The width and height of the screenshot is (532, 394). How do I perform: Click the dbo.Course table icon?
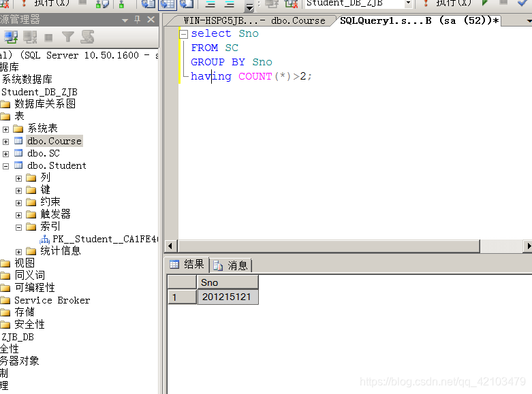click(x=18, y=141)
